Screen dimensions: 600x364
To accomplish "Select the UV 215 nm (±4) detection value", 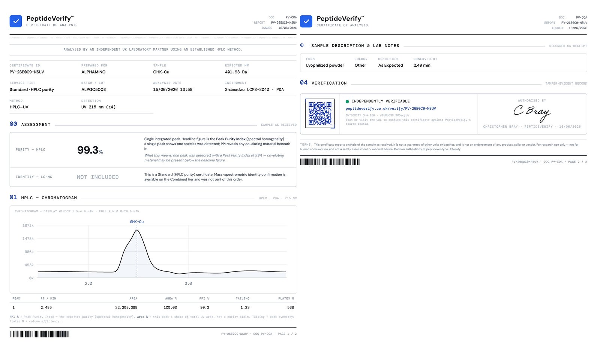I will click(x=99, y=107).
